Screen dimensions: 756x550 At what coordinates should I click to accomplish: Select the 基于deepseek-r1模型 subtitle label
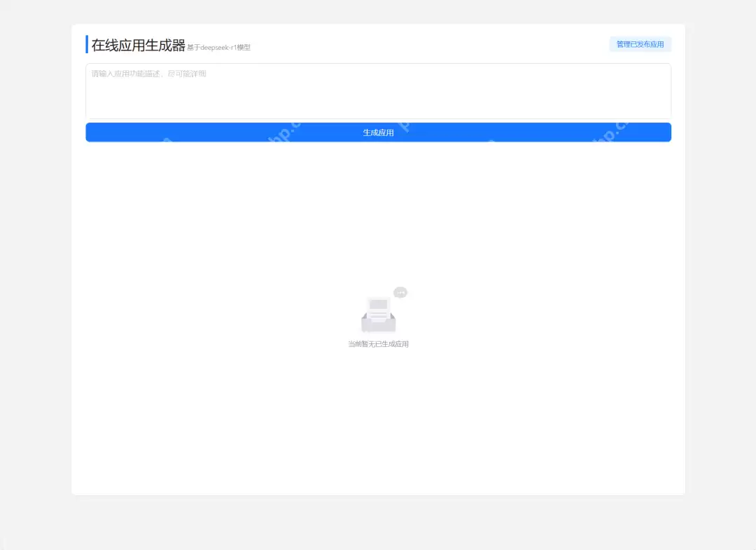tap(218, 47)
